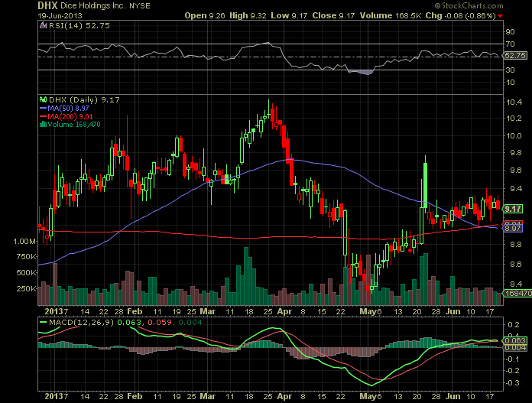Image resolution: width=532 pixels, height=403 pixels.
Task: Click the RSI(14) 52.75 legend text
Action: pos(79,25)
